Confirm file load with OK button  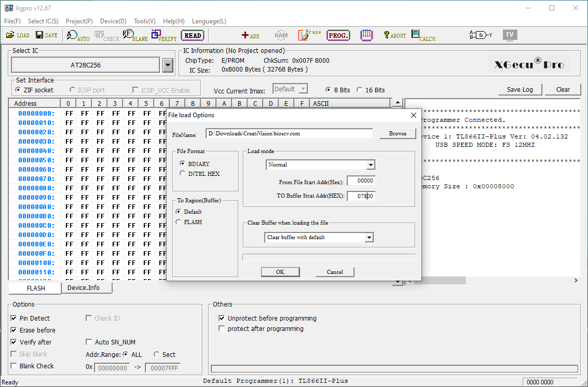[280, 272]
